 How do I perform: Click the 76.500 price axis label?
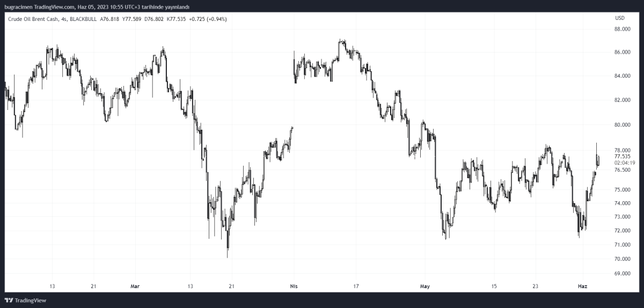click(x=622, y=170)
